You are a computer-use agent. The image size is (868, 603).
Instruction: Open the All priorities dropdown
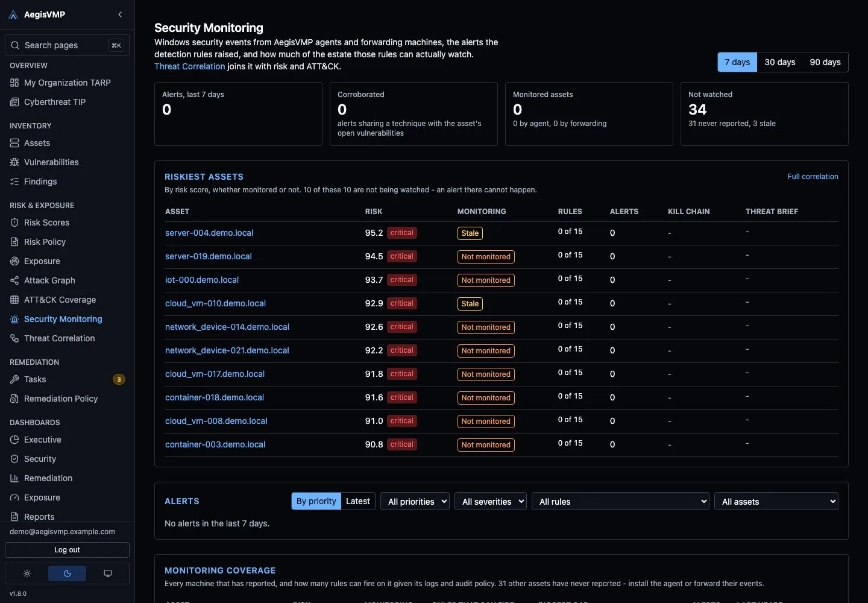coord(415,501)
